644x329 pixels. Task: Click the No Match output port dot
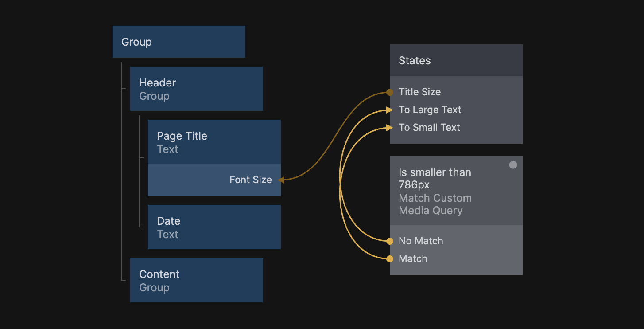390,241
